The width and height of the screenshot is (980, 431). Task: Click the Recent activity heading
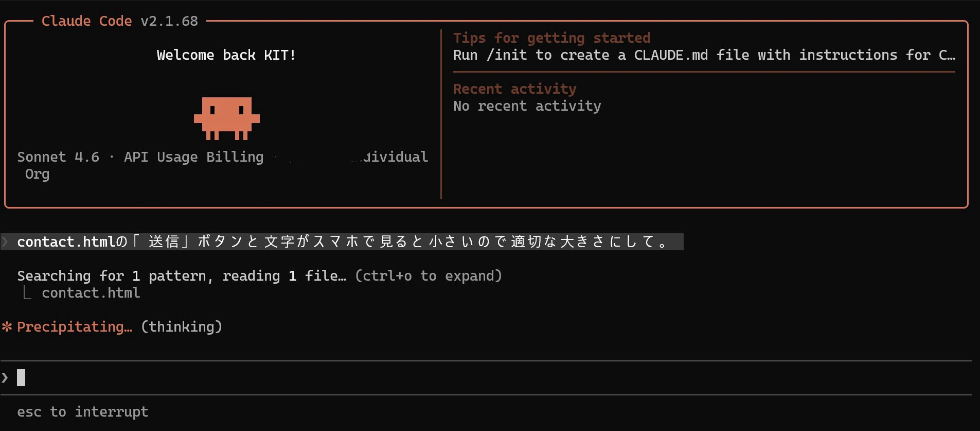(x=514, y=89)
